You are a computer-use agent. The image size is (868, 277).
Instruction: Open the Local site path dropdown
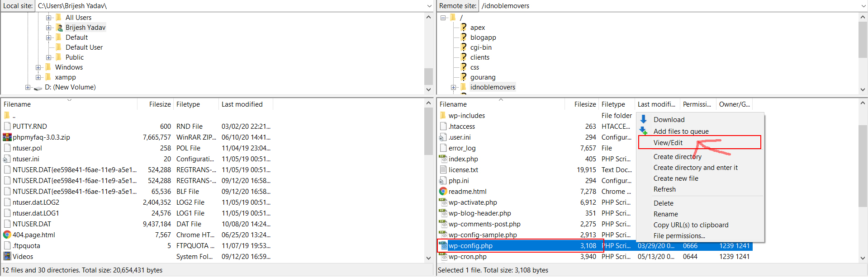pyautogui.click(x=429, y=6)
